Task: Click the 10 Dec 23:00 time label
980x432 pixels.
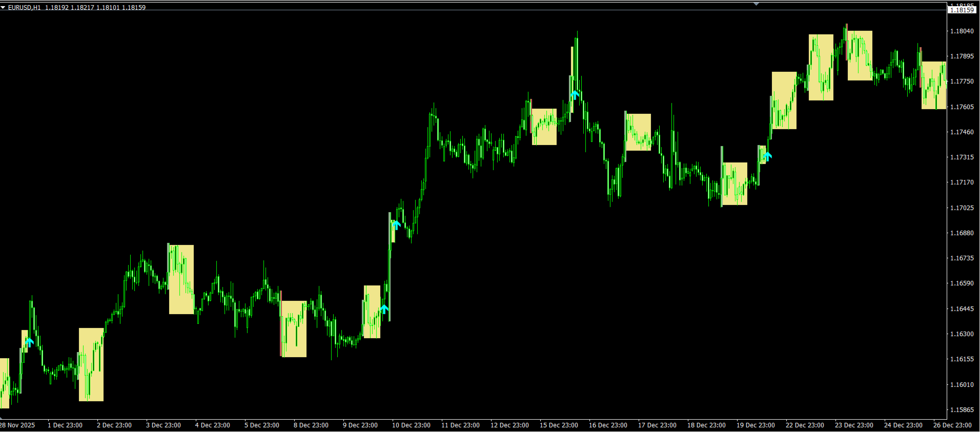Action: (411, 425)
